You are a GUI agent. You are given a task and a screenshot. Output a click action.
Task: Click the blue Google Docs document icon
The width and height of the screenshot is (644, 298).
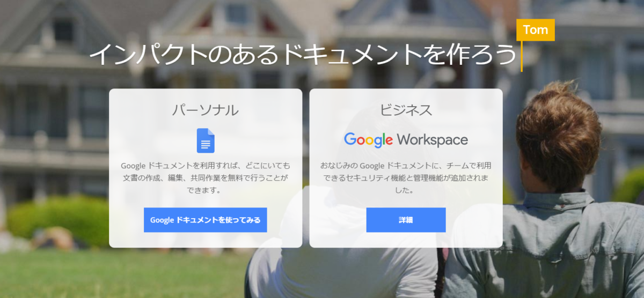[206, 140]
